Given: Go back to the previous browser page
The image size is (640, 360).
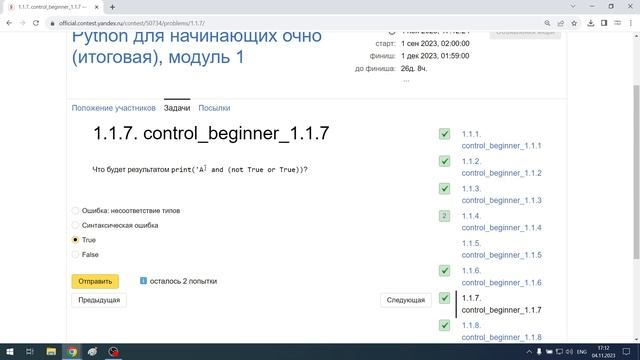Looking at the screenshot, I should (9, 23).
